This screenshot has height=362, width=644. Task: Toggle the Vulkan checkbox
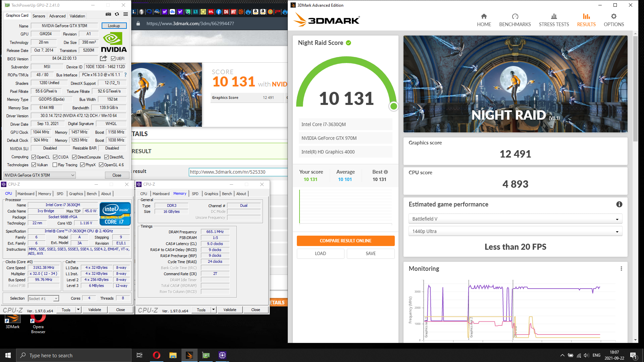point(34,165)
